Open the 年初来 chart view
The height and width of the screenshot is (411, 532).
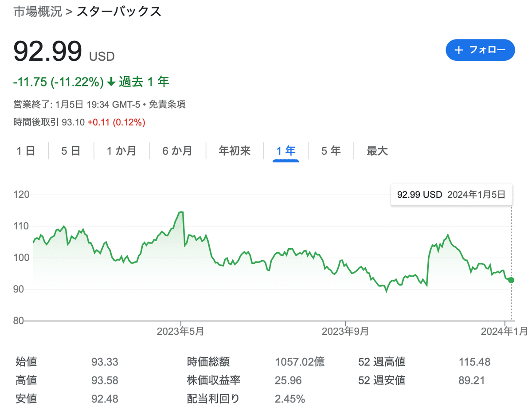pos(234,151)
